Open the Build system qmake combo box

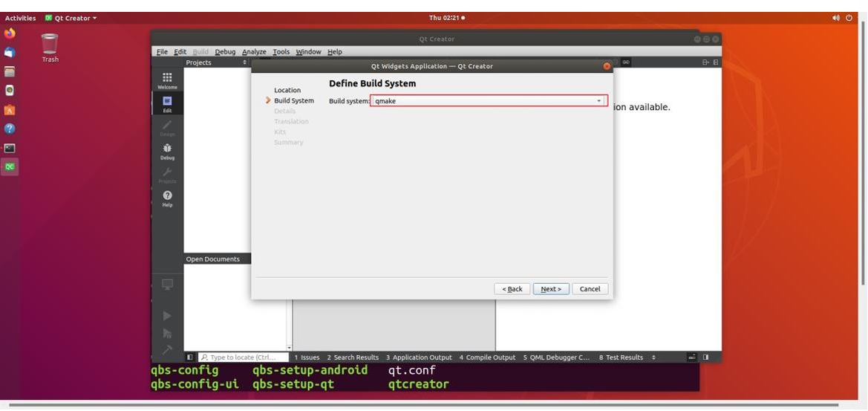[489, 101]
